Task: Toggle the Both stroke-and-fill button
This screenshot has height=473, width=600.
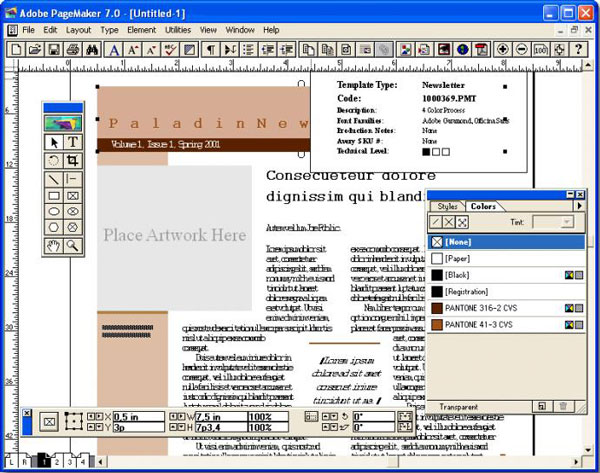Action: 462,222
